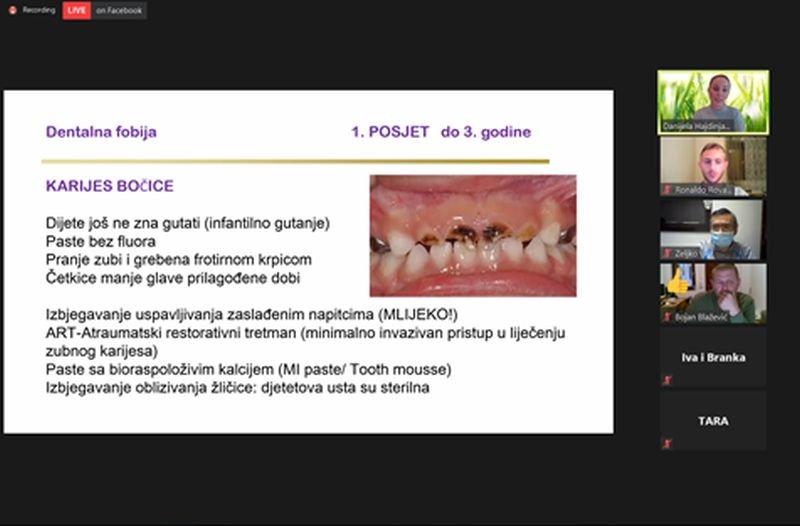Select Ronaldo's participant video tile
This screenshot has width=800, height=526.
point(713,166)
